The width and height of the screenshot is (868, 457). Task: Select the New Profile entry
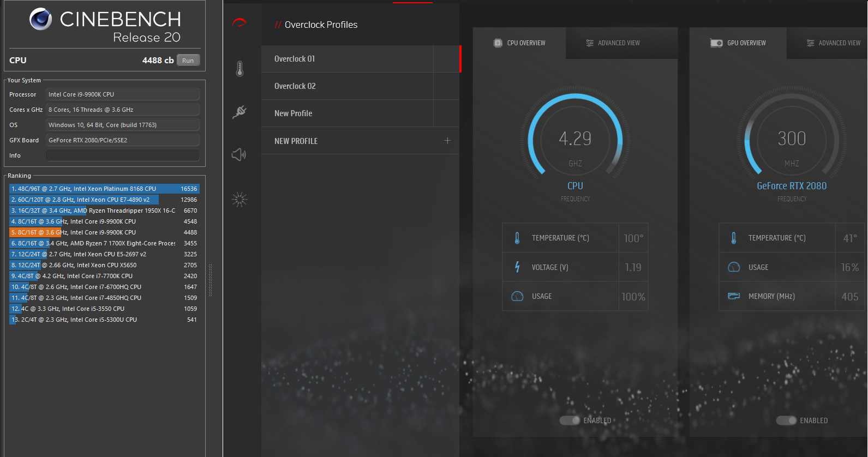(360, 113)
